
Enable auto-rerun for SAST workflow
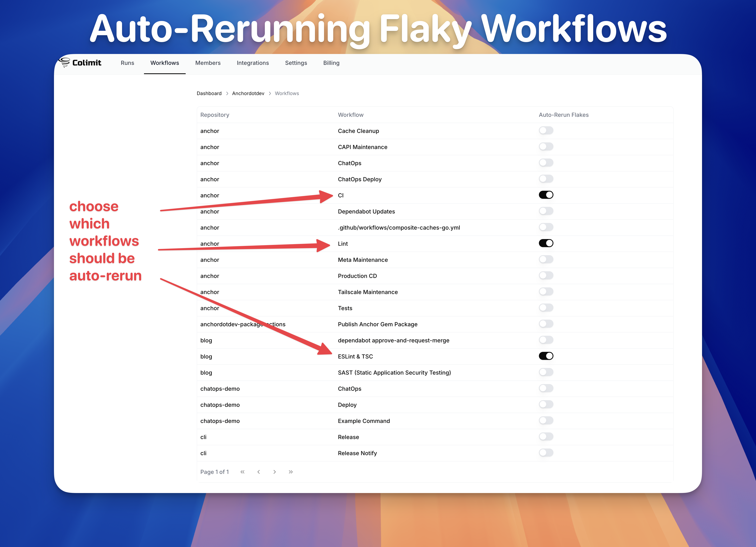click(546, 372)
